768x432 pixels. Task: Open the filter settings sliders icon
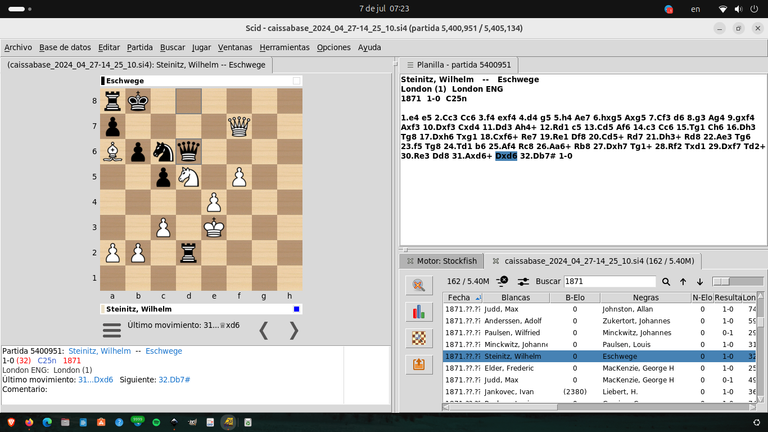[523, 281]
